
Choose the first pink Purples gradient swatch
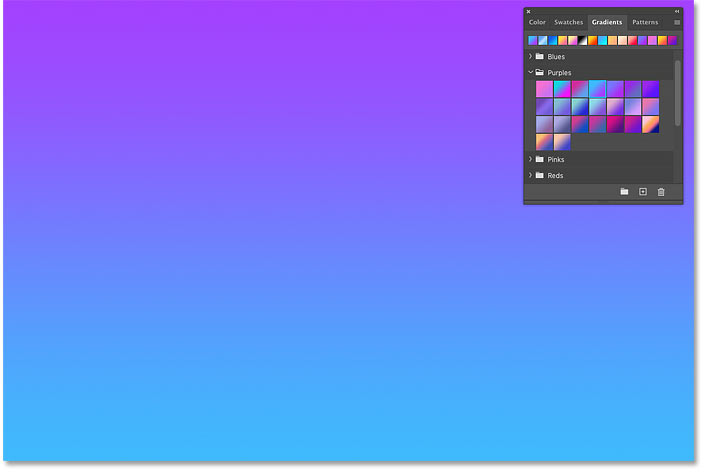coord(544,89)
